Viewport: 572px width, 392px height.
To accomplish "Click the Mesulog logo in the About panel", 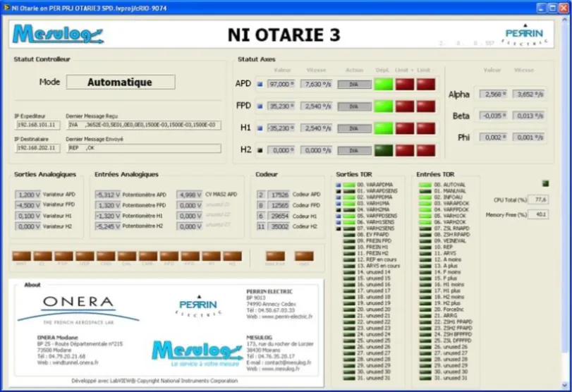I will [197, 353].
